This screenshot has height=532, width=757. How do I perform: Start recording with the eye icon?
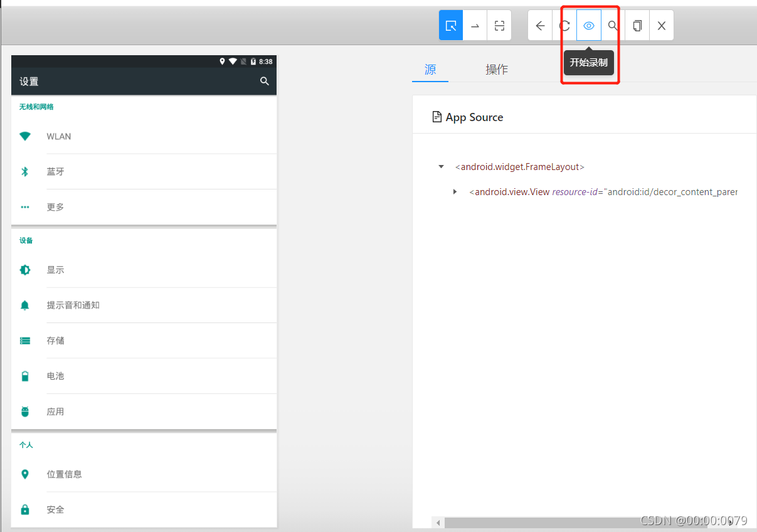[x=589, y=26]
